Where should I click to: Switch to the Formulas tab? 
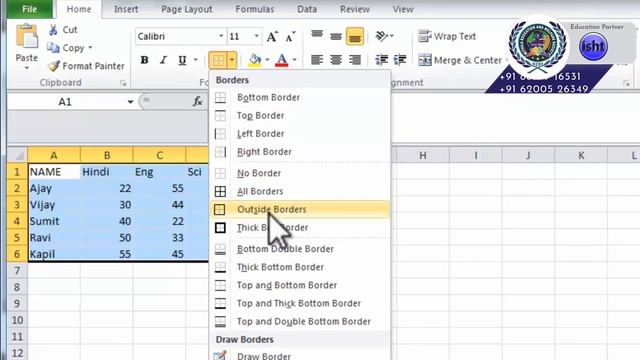coord(255,9)
